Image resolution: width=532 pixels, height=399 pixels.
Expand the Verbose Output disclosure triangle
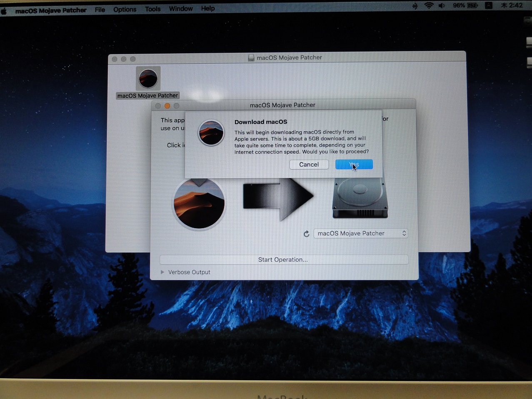(162, 272)
